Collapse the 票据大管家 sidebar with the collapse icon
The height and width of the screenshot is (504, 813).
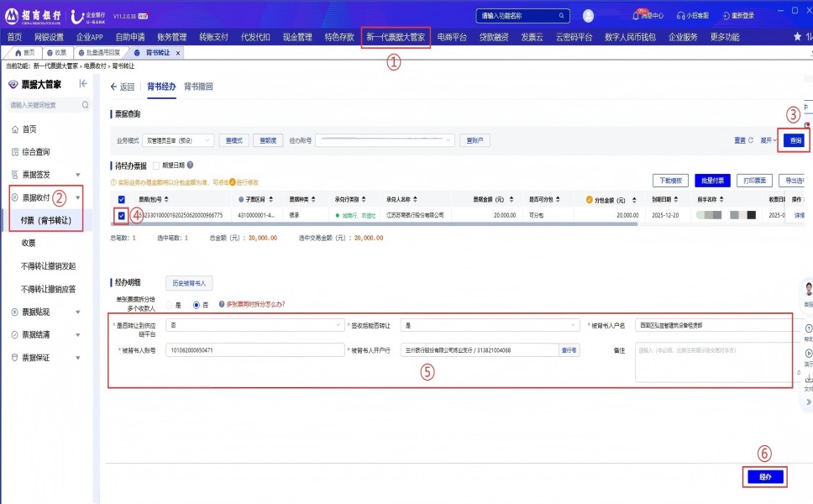coord(82,84)
